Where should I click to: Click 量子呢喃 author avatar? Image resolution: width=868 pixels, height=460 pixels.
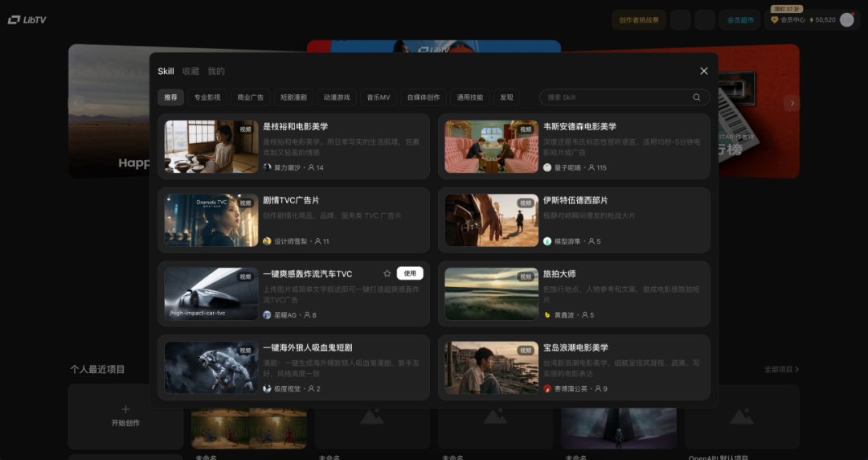tap(547, 167)
